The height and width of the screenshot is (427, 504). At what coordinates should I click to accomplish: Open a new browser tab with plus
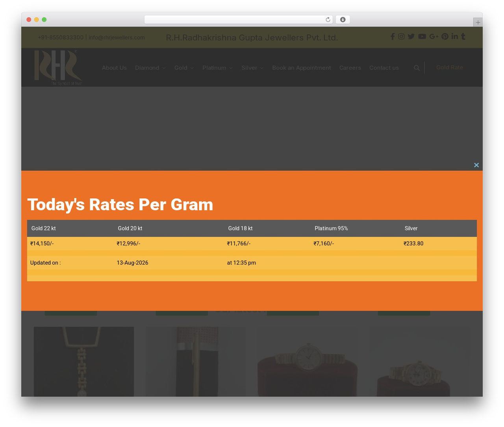point(478,22)
